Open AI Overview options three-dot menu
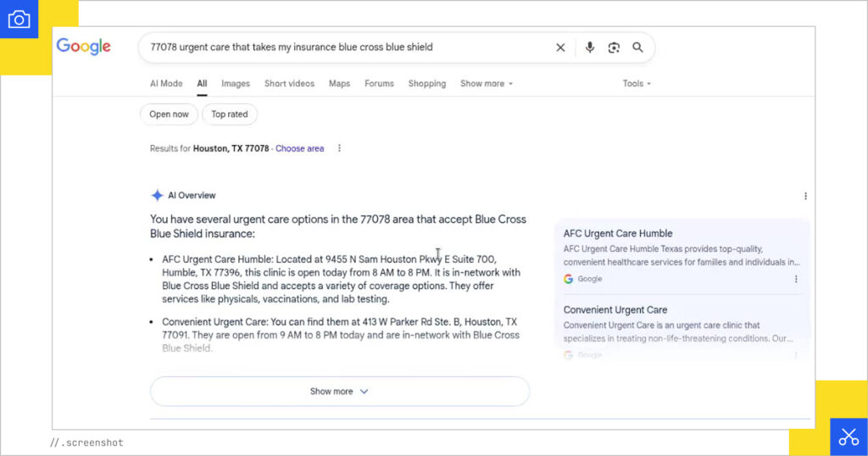Viewport: 868px width, 456px height. (x=805, y=196)
